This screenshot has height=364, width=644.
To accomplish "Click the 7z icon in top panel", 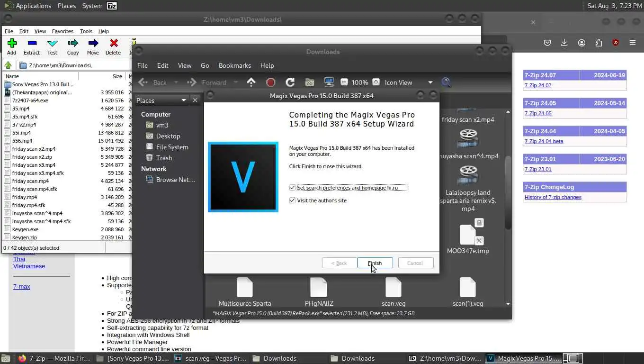I will 112,6.
